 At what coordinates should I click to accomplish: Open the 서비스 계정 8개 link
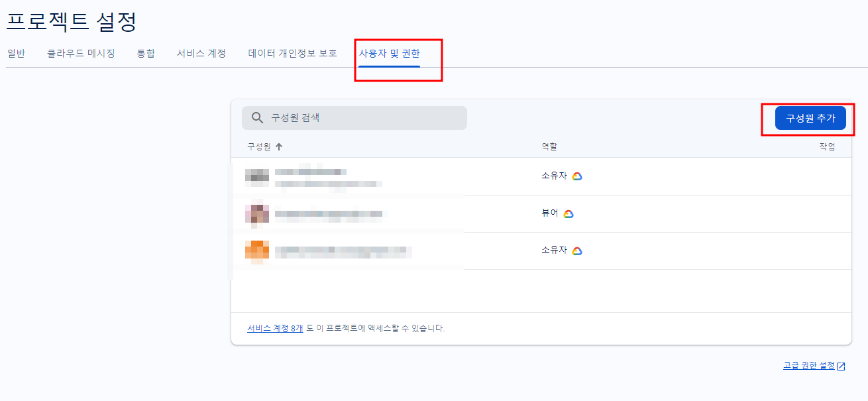click(x=276, y=327)
